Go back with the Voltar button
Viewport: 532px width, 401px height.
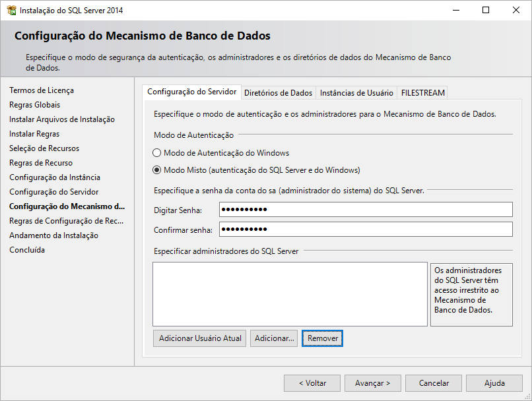[312, 383]
